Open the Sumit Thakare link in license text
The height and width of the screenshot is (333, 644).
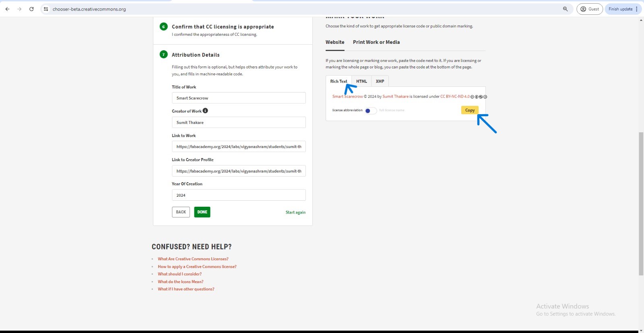pos(395,97)
